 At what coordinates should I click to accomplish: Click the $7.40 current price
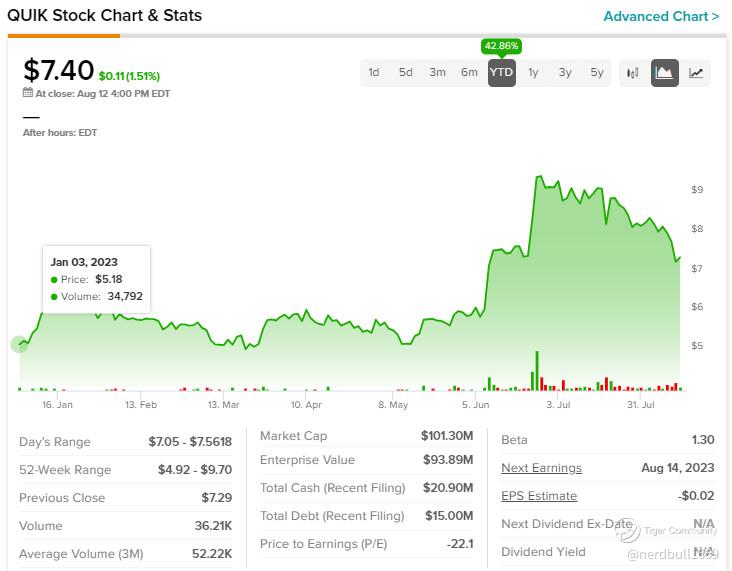[59, 70]
